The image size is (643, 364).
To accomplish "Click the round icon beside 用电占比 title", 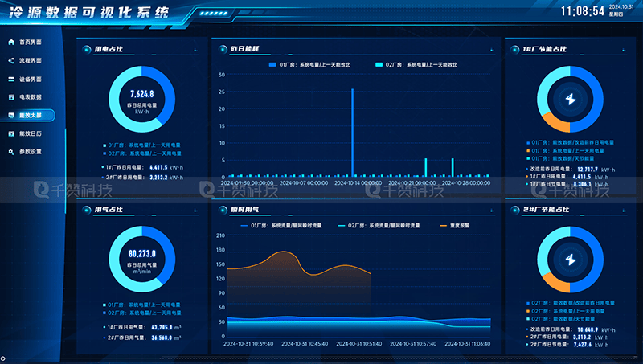I will [86, 49].
